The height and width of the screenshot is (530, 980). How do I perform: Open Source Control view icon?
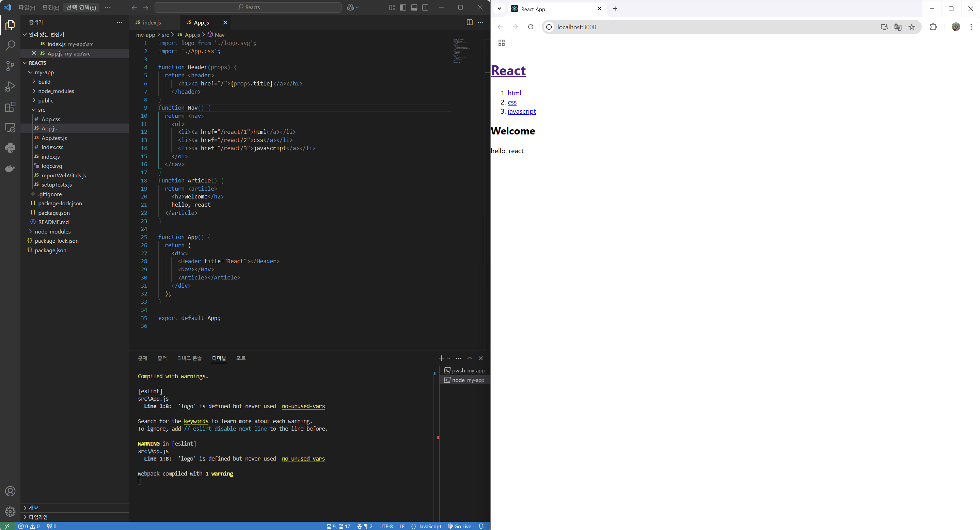10,66
